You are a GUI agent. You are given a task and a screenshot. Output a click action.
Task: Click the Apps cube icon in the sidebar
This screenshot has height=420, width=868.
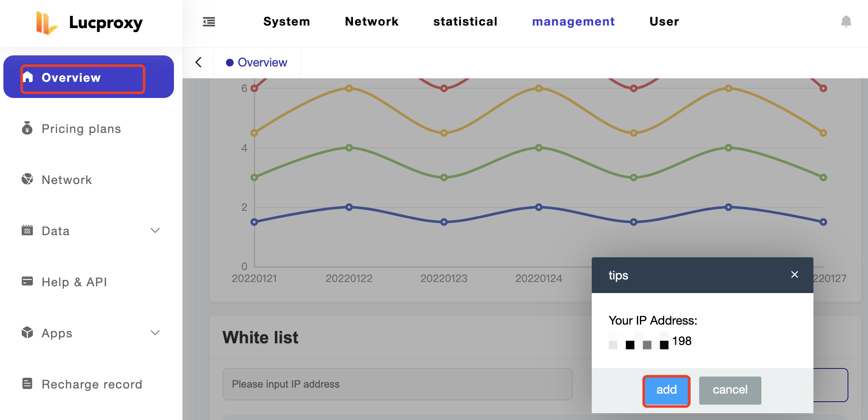point(27,332)
